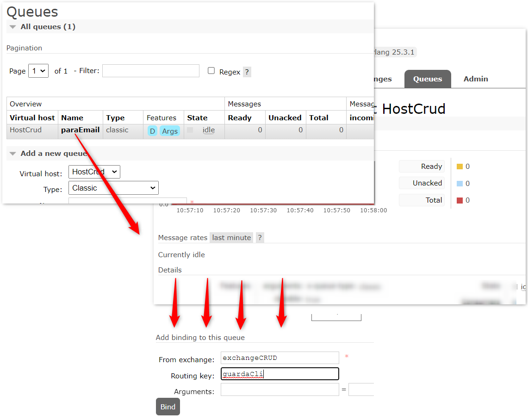The height and width of the screenshot is (420, 528).
Task: Open the Virtual host dropdown
Action: (x=94, y=172)
